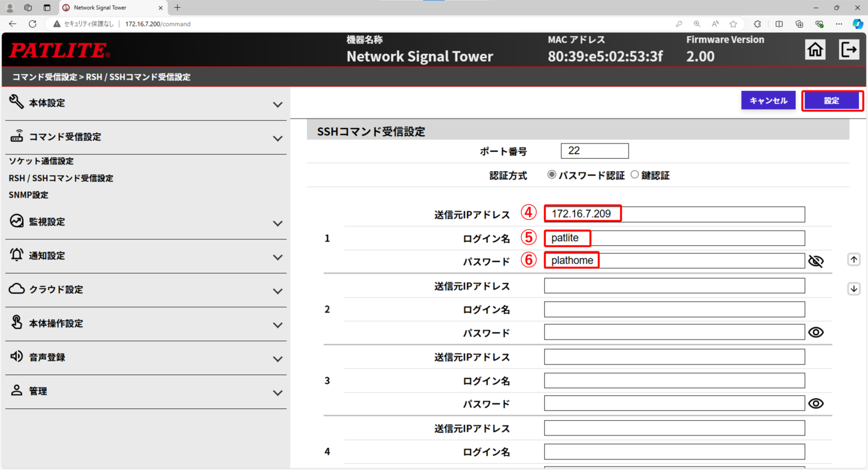The image size is (868, 470).
Task: Select the person icon for 管理
Action: (15, 391)
